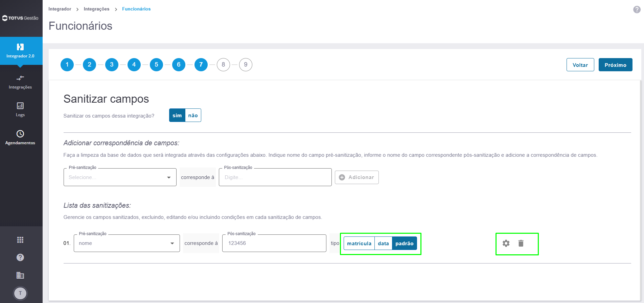The height and width of the screenshot is (303, 644).
Task: Select current step 7 in the wizard
Action: click(201, 65)
